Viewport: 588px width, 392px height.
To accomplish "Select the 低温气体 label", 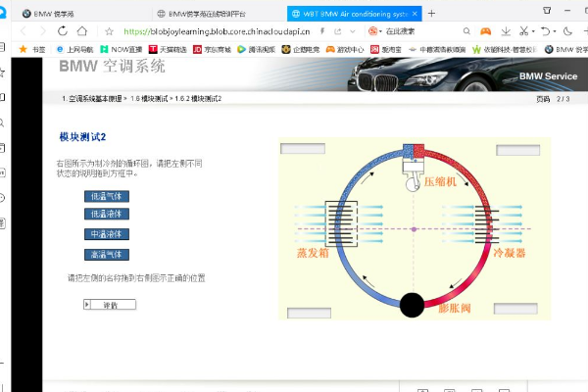I will tap(107, 196).
